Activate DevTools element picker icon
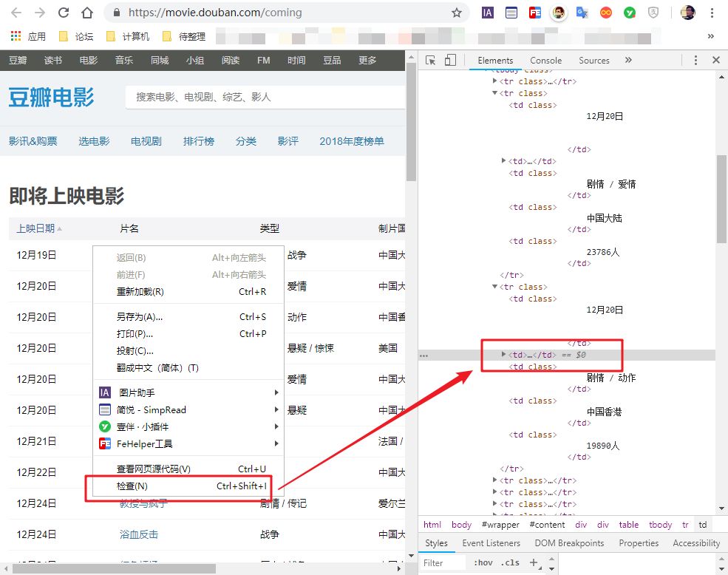 click(430, 61)
